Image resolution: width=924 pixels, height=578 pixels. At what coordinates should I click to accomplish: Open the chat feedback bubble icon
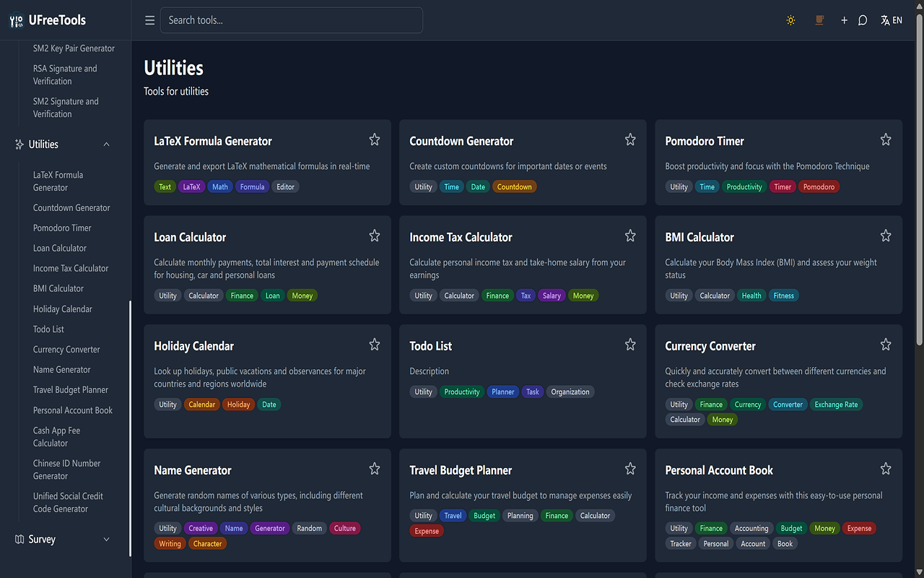point(863,20)
